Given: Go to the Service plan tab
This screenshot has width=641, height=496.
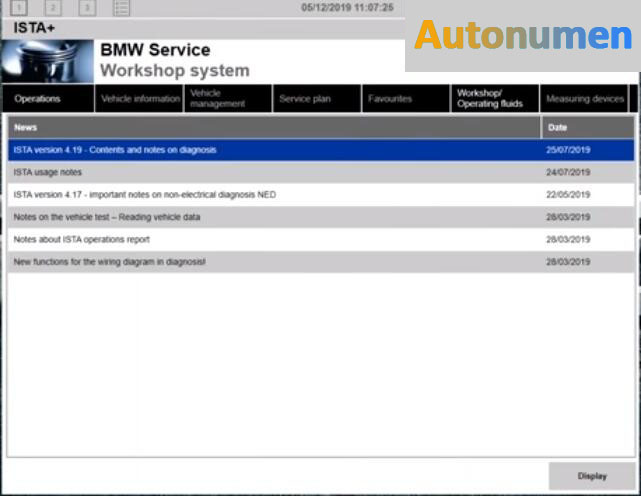Looking at the screenshot, I should (317, 99).
